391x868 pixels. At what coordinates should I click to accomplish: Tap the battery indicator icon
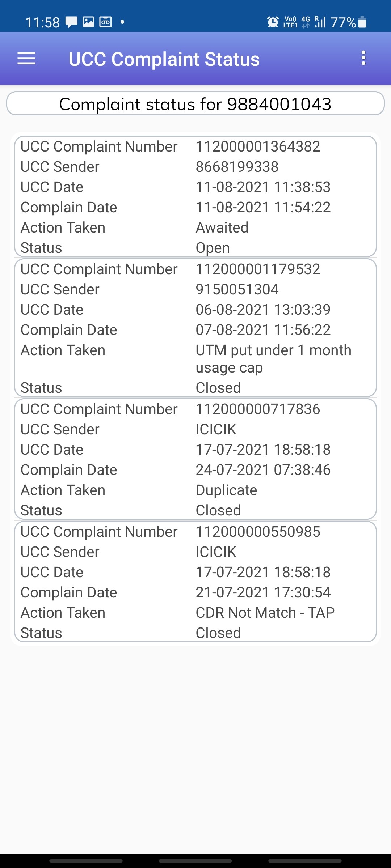(x=362, y=22)
